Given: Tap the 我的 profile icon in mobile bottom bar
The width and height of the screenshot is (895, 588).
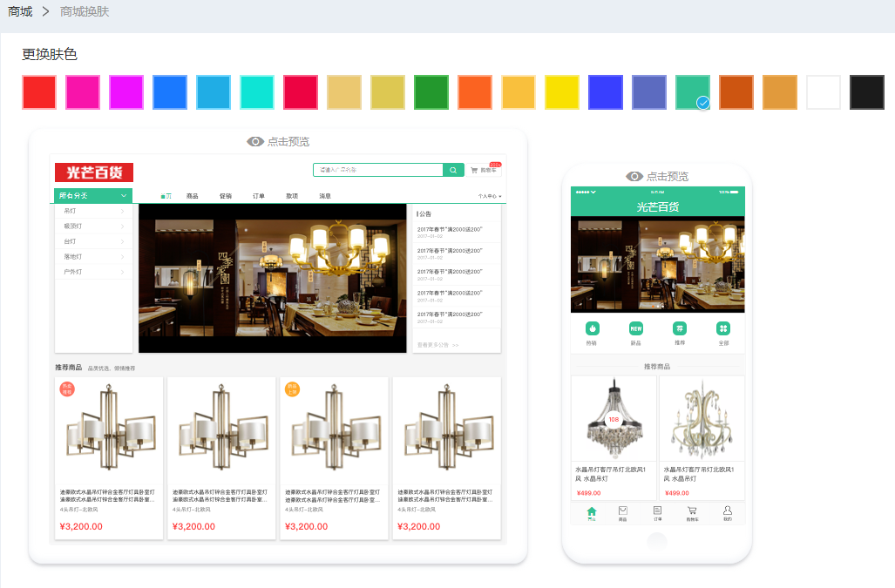Looking at the screenshot, I should pyautogui.click(x=728, y=511).
